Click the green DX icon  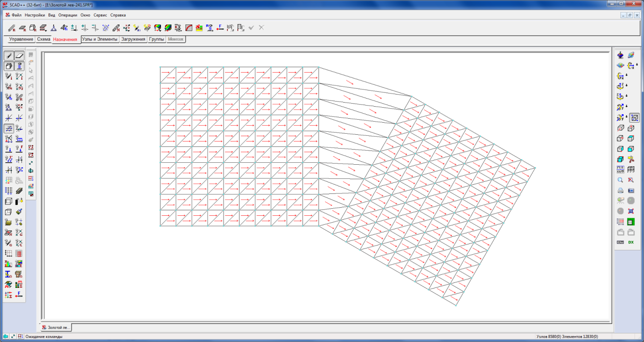[x=631, y=242]
